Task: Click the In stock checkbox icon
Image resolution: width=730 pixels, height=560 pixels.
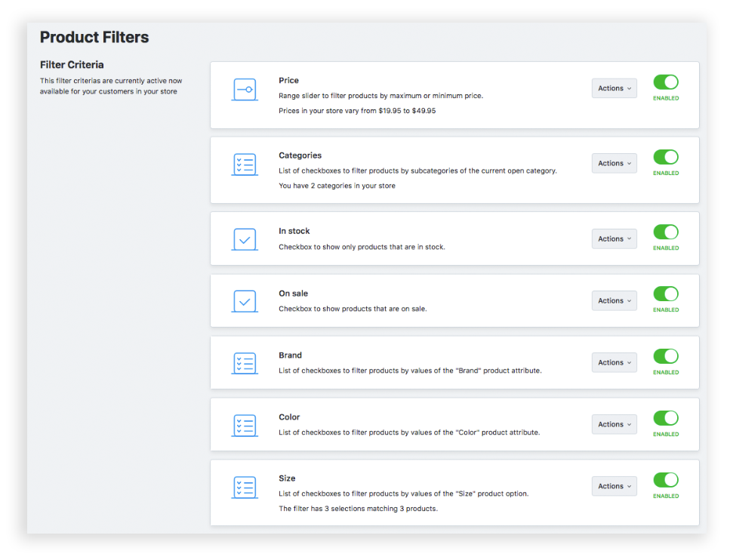Action: [x=245, y=240]
